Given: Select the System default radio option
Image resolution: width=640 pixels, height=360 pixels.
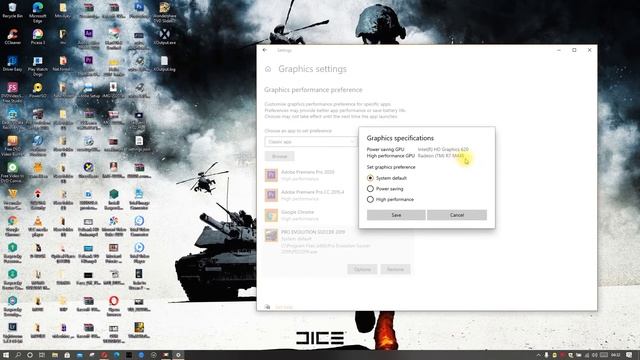Looking at the screenshot, I should [387, 178].
